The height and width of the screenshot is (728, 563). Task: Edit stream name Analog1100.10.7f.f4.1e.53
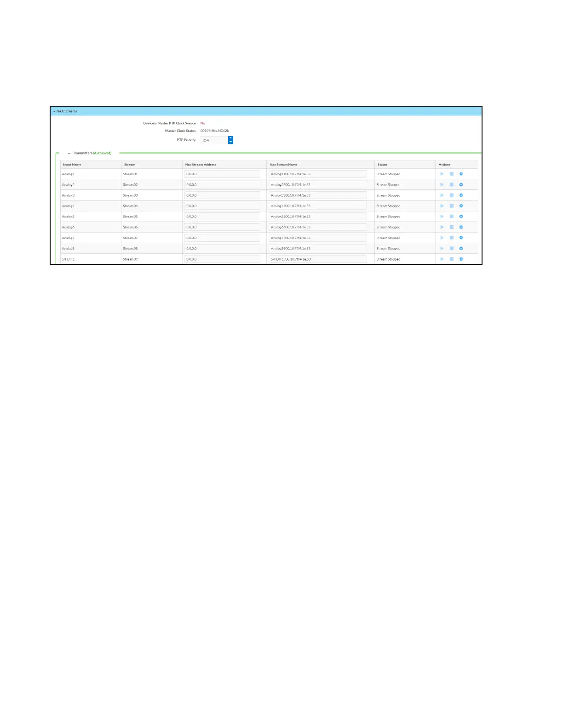tap(318, 174)
